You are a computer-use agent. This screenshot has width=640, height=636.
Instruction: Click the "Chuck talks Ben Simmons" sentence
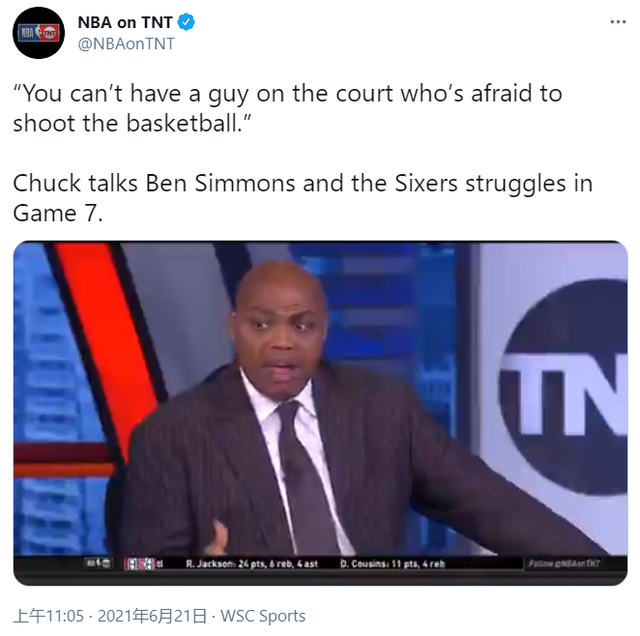[302, 183]
